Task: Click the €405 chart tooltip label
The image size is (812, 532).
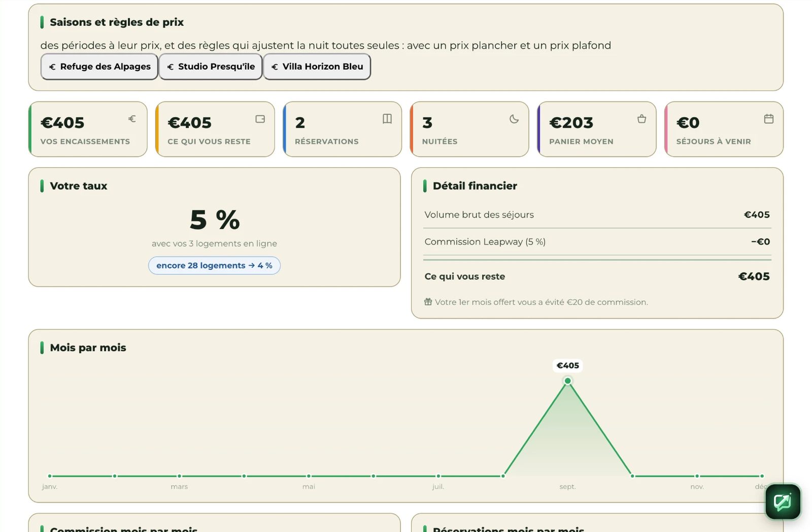Action: 567,365
